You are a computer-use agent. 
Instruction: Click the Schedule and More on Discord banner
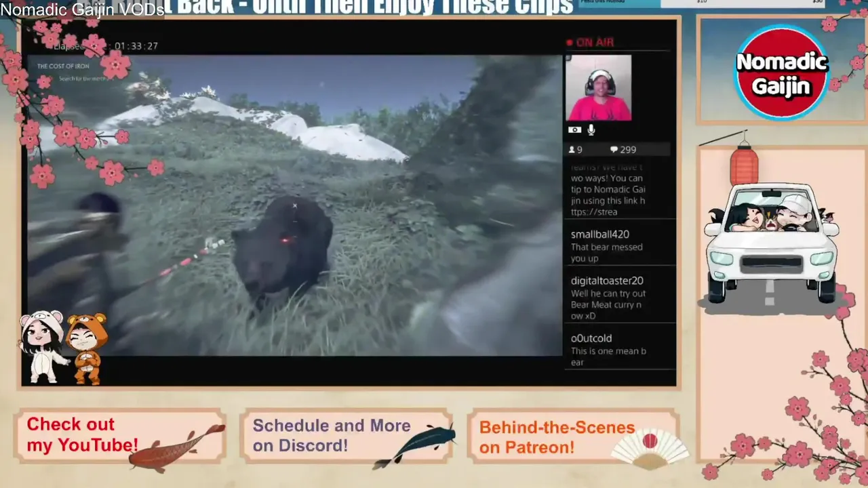[346, 435]
